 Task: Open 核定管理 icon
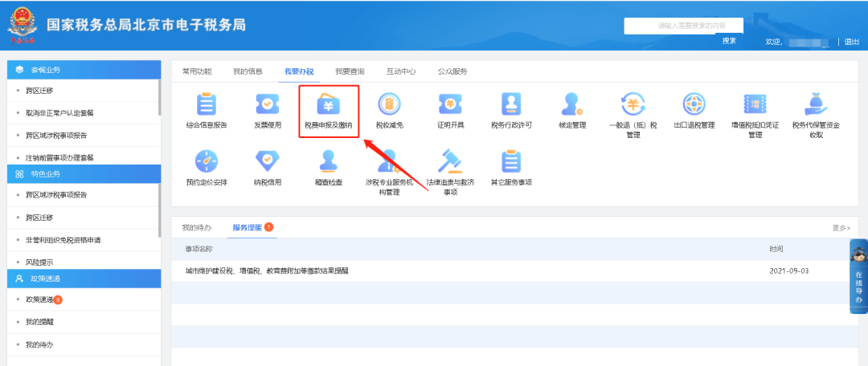(x=572, y=104)
